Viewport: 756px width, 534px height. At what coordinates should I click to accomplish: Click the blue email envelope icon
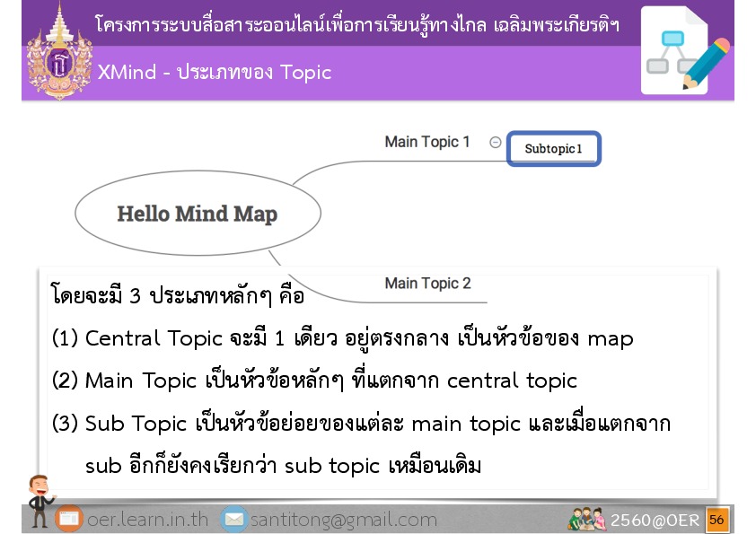coord(233,520)
